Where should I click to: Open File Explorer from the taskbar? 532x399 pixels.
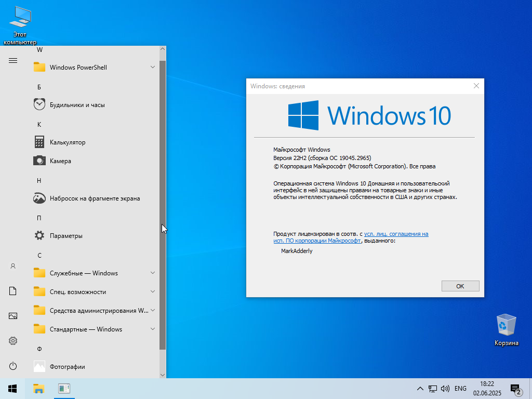click(x=38, y=389)
